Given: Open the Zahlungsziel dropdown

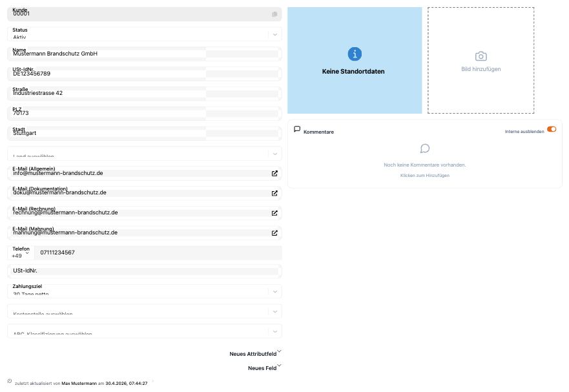Looking at the screenshot, I should [145, 291].
